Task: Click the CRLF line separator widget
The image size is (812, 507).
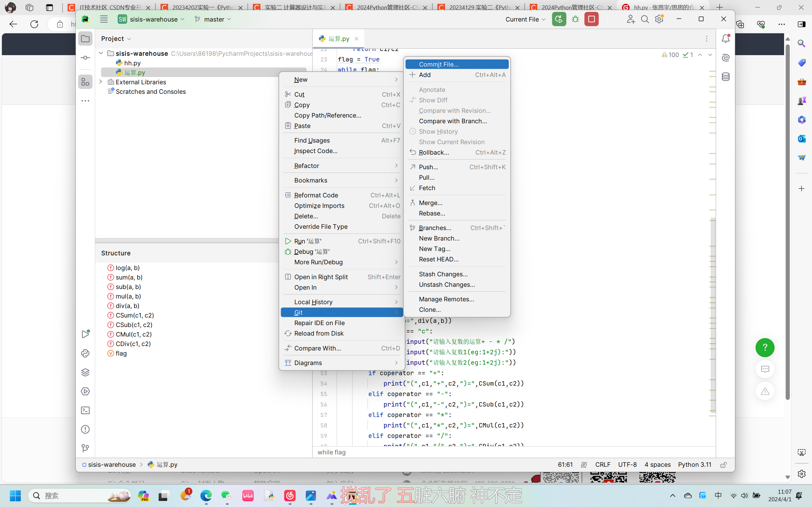Action: pos(603,465)
